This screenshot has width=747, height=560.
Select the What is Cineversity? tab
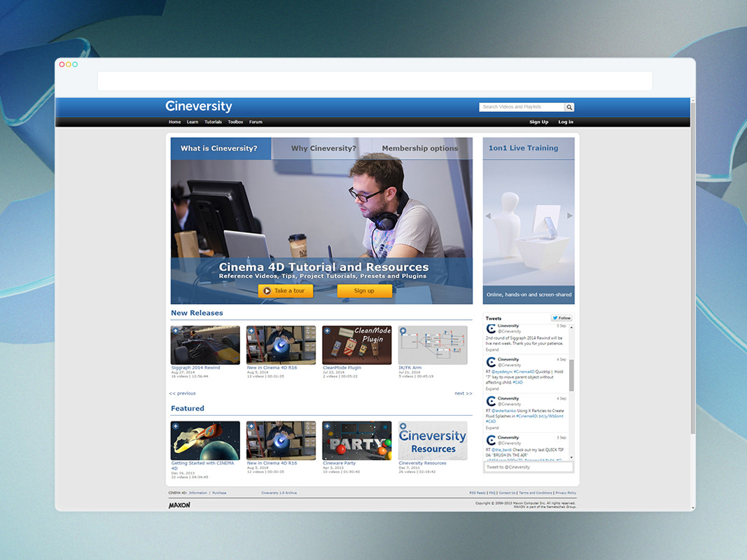(221, 148)
